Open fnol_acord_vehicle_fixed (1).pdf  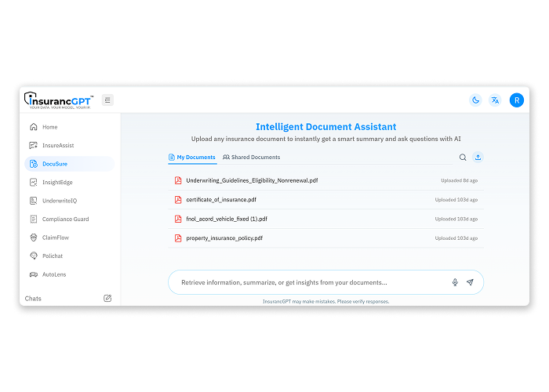[326, 219]
